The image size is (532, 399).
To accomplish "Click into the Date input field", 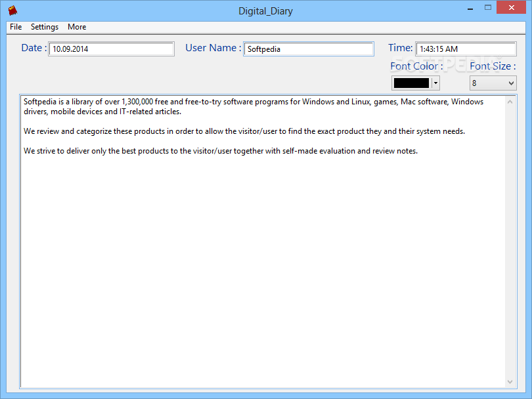I will [111, 49].
